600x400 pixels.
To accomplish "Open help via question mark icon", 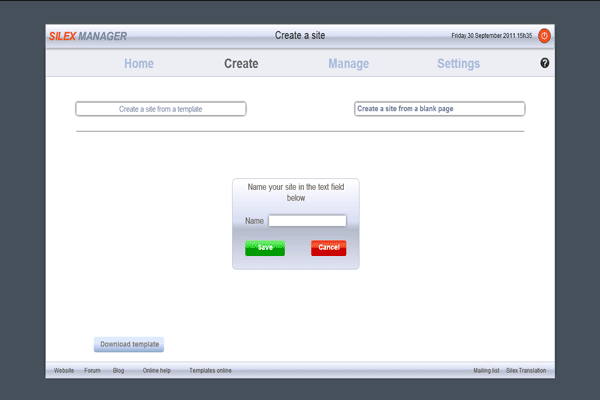I will coord(545,63).
